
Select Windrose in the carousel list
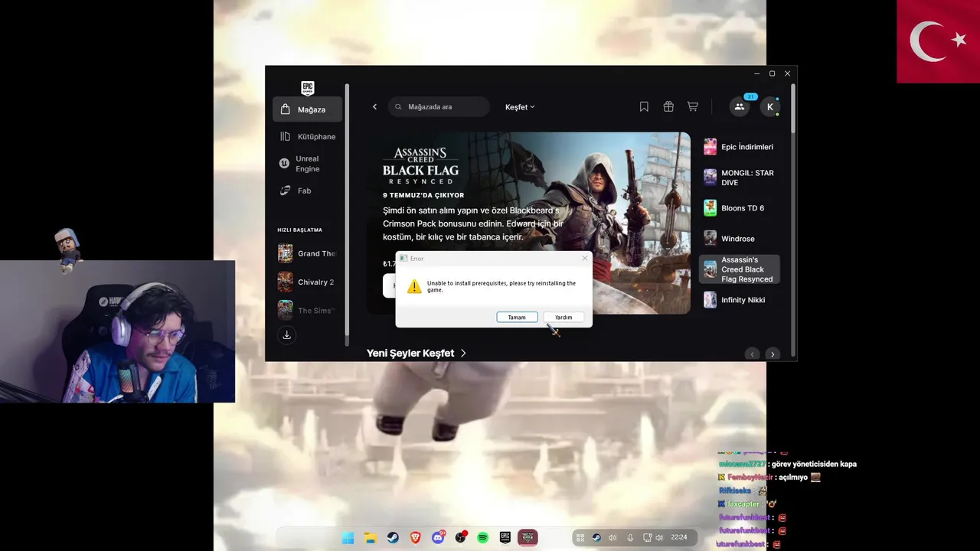[x=740, y=239]
